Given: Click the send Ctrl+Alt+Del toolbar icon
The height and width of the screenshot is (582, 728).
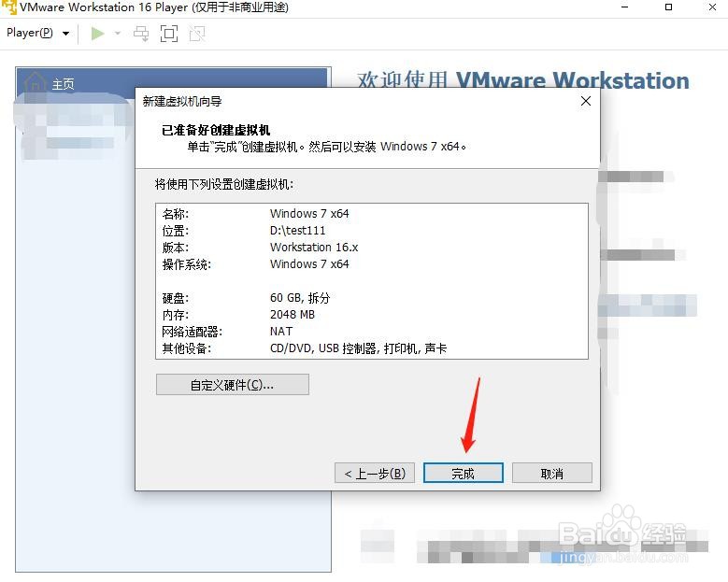Looking at the screenshot, I should click(141, 34).
